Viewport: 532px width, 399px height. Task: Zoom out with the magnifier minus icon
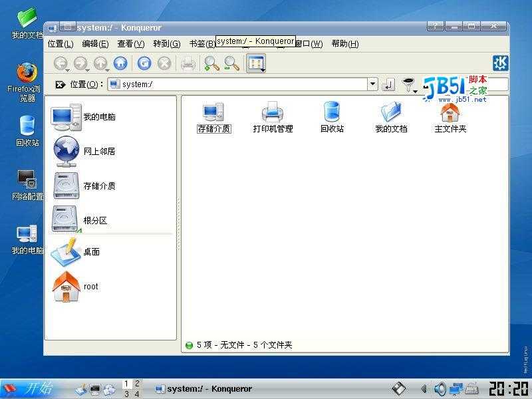point(231,63)
